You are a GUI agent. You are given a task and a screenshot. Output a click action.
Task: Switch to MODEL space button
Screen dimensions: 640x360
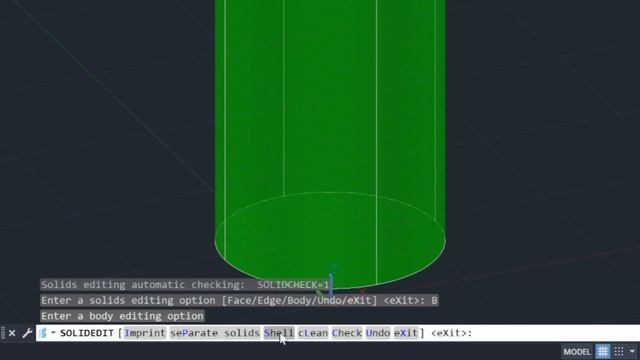[x=577, y=351]
